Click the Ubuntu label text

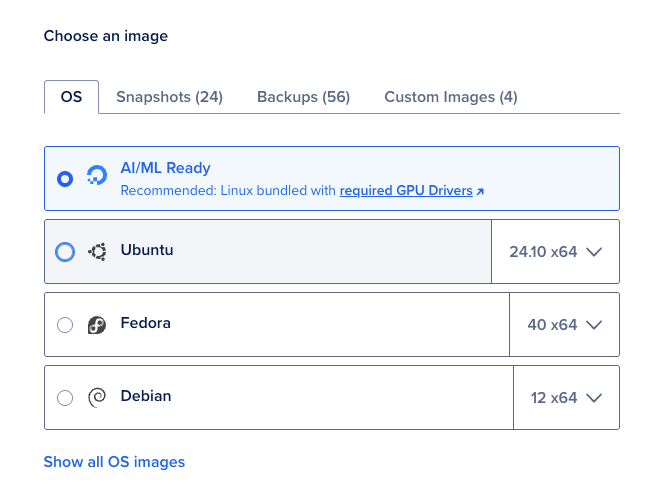click(x=147, y=250)
